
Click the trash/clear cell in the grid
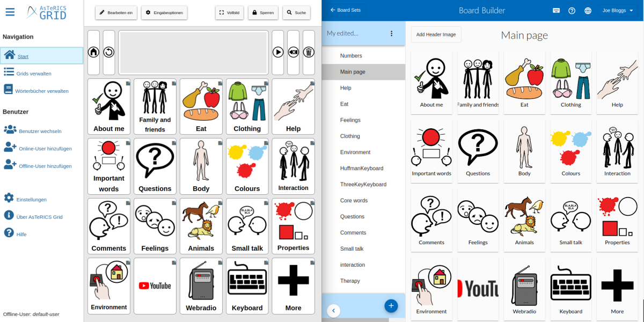coord(309,52)
